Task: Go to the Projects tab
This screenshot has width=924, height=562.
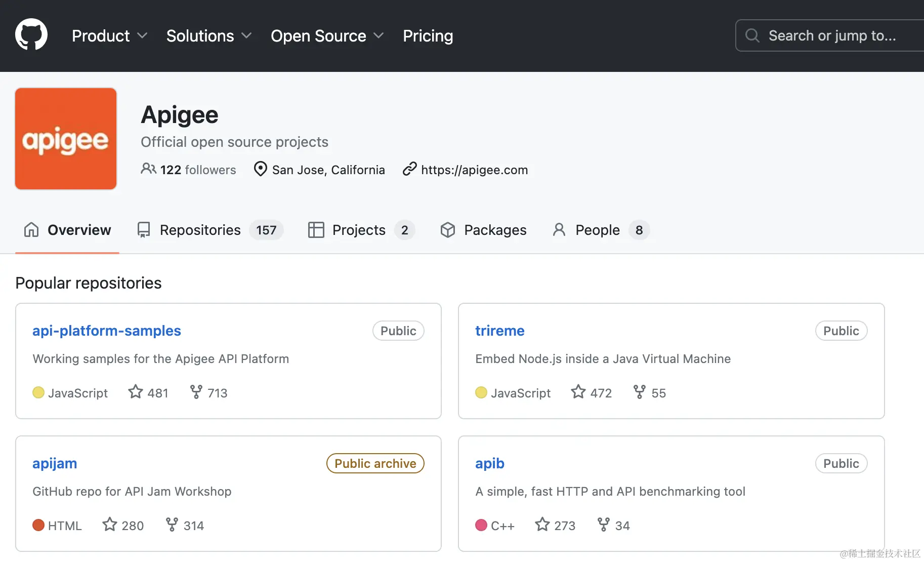Action: tap(361, 230)
